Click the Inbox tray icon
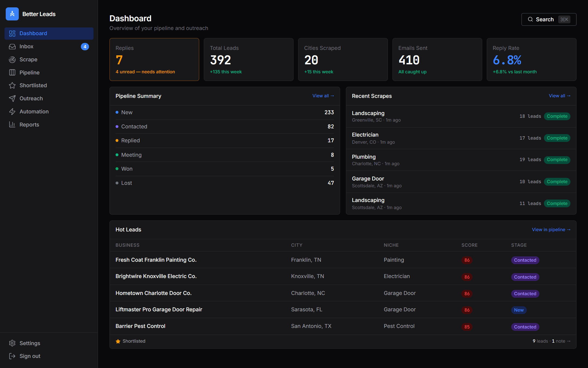588x368 pixels. coord(12,47)
